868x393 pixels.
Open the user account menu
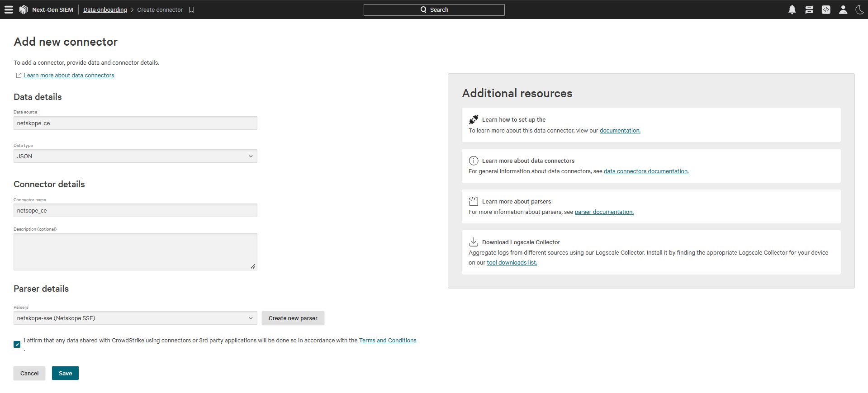843,9
